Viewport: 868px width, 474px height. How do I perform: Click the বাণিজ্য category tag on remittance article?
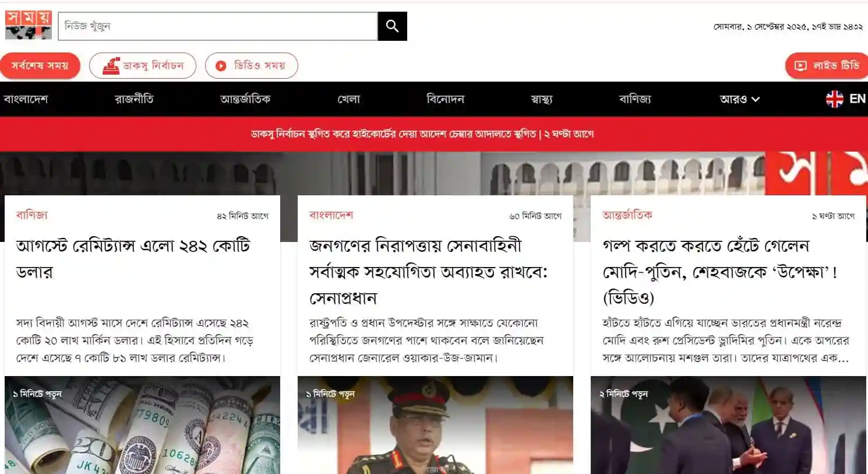pos(32,215)
